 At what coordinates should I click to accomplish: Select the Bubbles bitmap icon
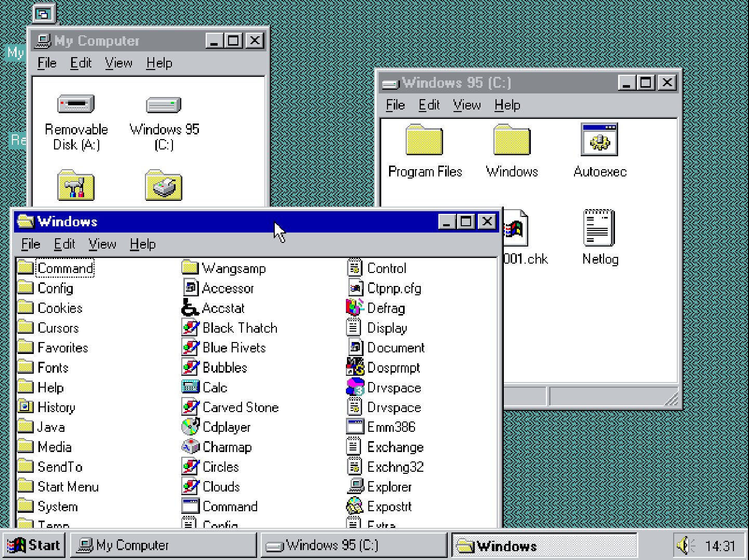tap(190, 367)
